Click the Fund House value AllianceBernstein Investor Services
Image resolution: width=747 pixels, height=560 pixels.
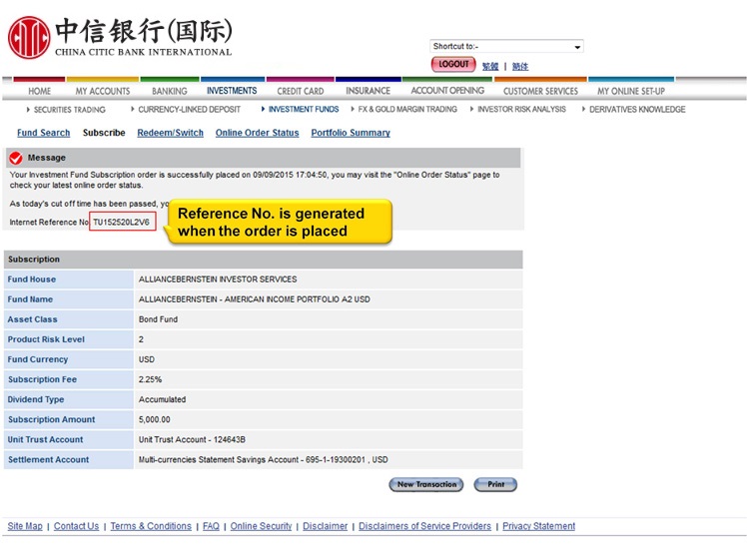tap(218, 280)
